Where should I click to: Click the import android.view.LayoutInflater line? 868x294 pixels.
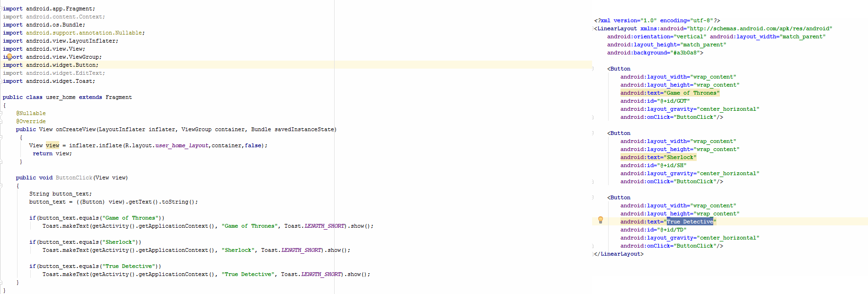[x=61, y=41]
